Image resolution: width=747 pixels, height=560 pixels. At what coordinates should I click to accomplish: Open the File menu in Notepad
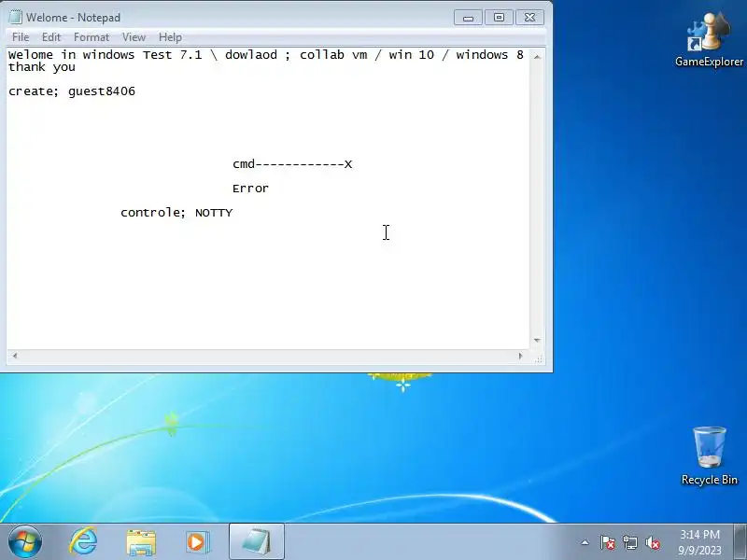tap(21, 37)
